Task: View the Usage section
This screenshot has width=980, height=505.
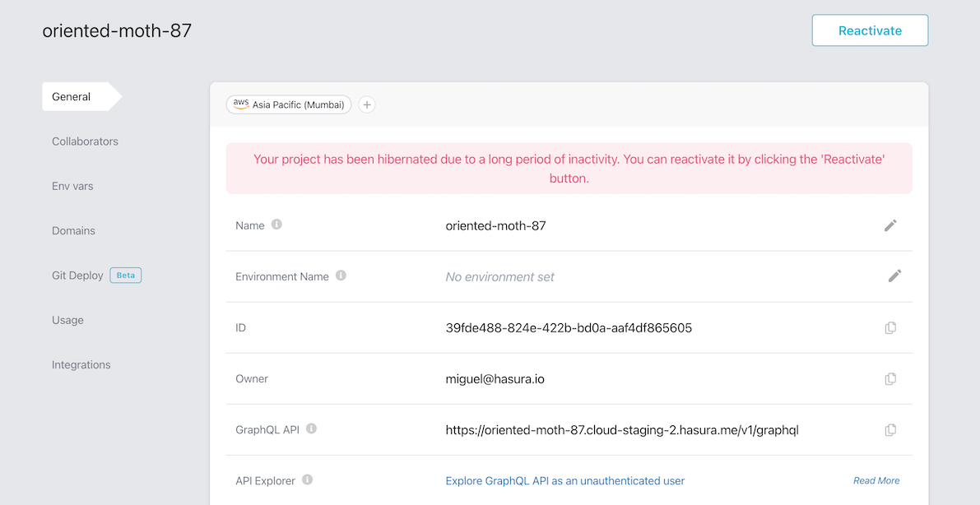Action: 67,320
